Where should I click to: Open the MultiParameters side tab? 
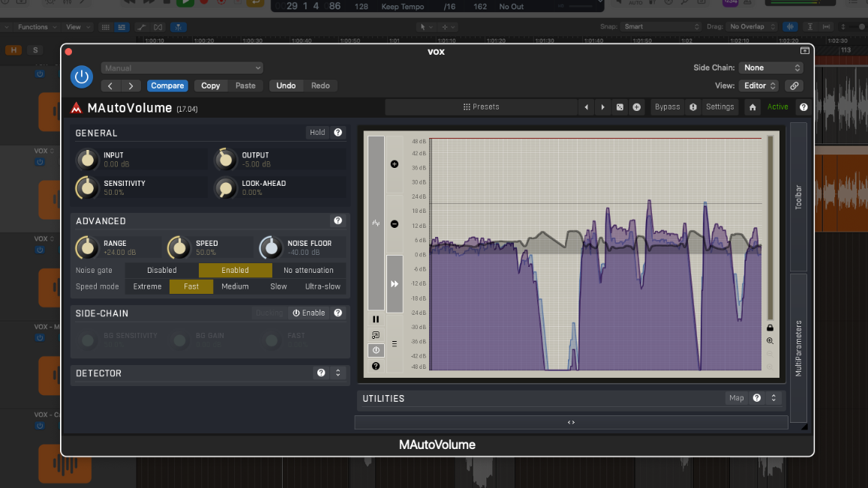pyautogui.click(x=798, y=348)
